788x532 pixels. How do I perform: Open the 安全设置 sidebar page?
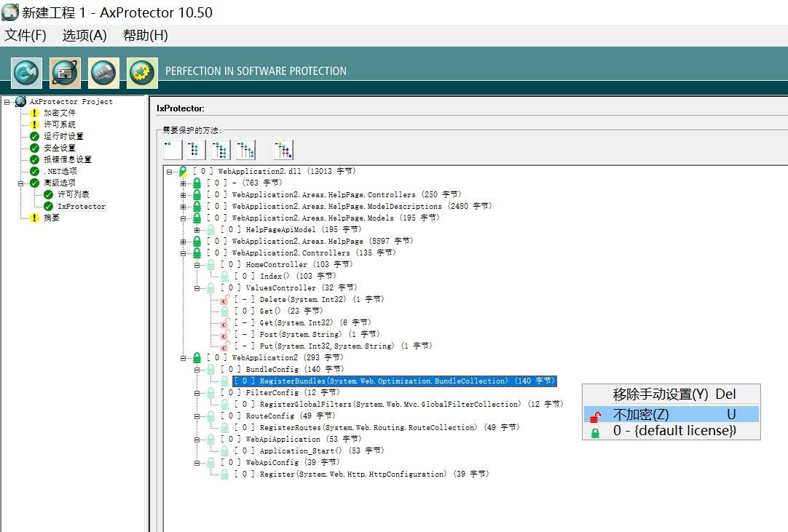(x=59, y=148)
